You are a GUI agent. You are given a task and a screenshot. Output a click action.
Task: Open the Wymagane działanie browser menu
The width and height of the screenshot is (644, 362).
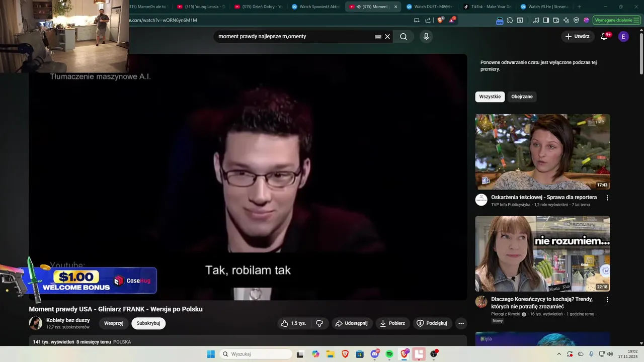(x=616, y=20)
